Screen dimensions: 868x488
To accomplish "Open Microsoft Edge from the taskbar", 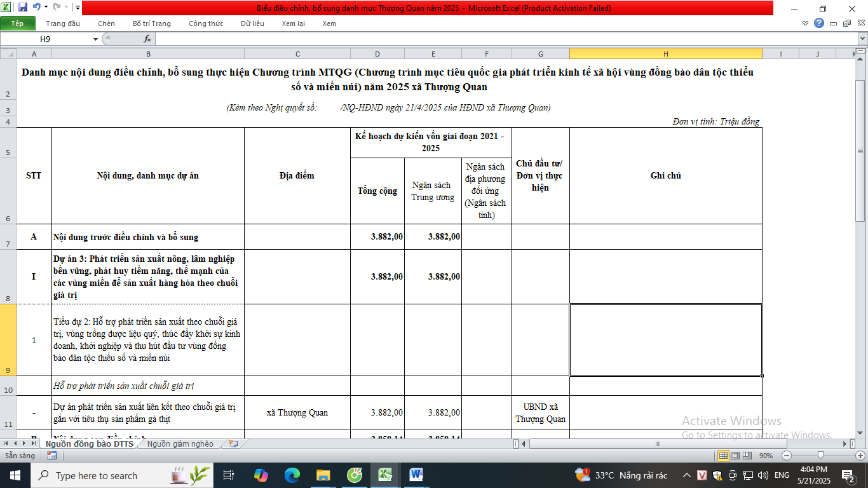I will [x=292, y=475].
